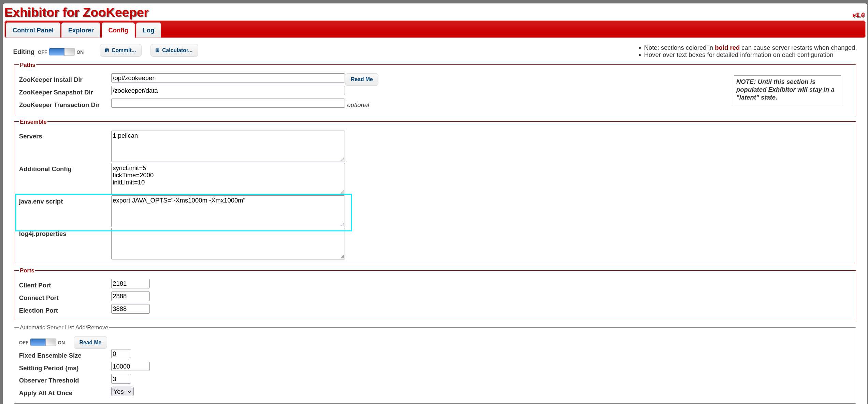Image resolution: width=868 pixels, height=404 pixels.
Task: Select the Config tab
Action: tap(118, 30)
